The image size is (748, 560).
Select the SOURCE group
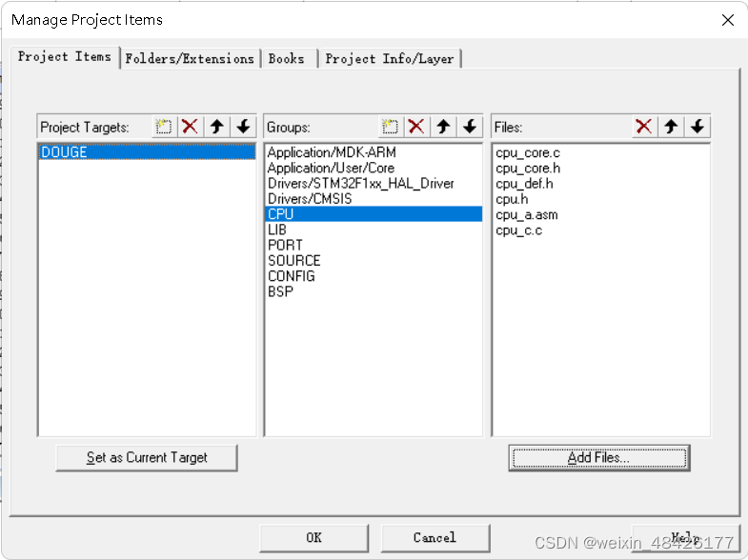(x=374, y=261)
